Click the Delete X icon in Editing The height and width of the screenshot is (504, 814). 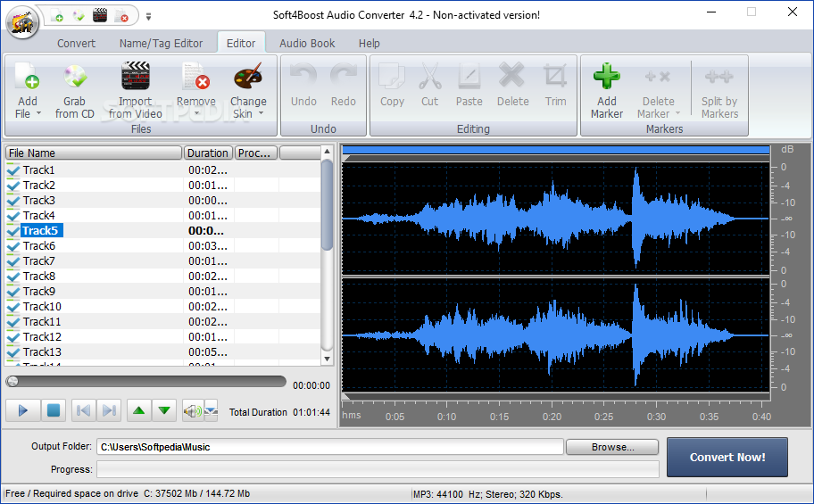coord(511,75)
